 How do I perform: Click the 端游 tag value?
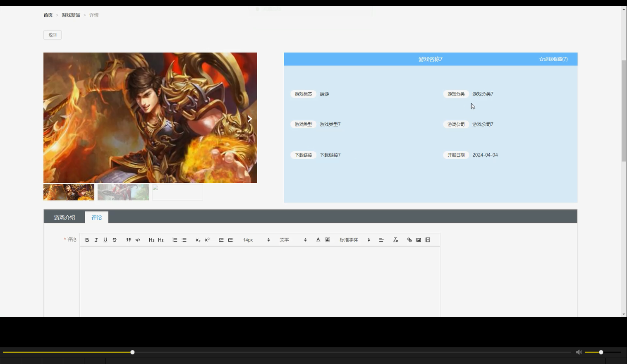[x=324, y=94]
